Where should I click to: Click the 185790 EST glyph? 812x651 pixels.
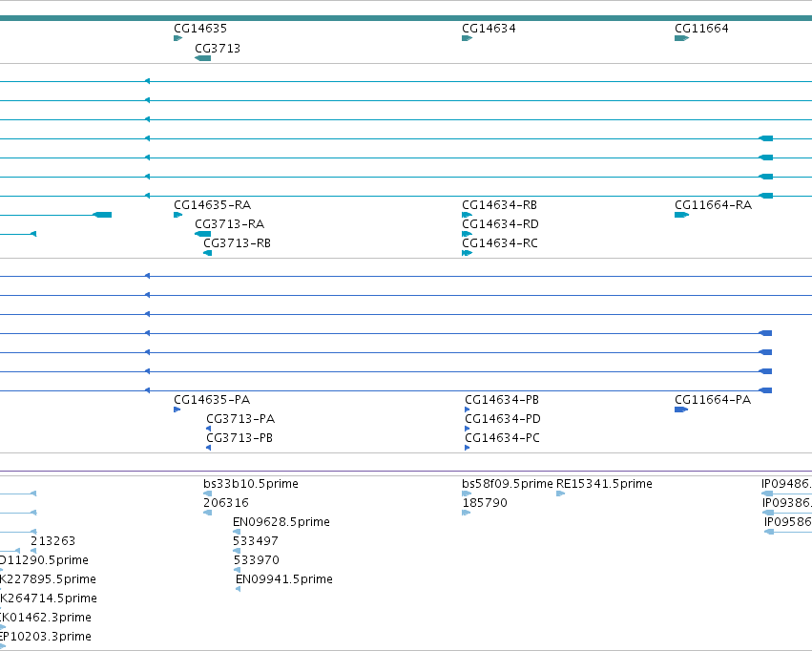pyautogui.click(x=466, y=513)
